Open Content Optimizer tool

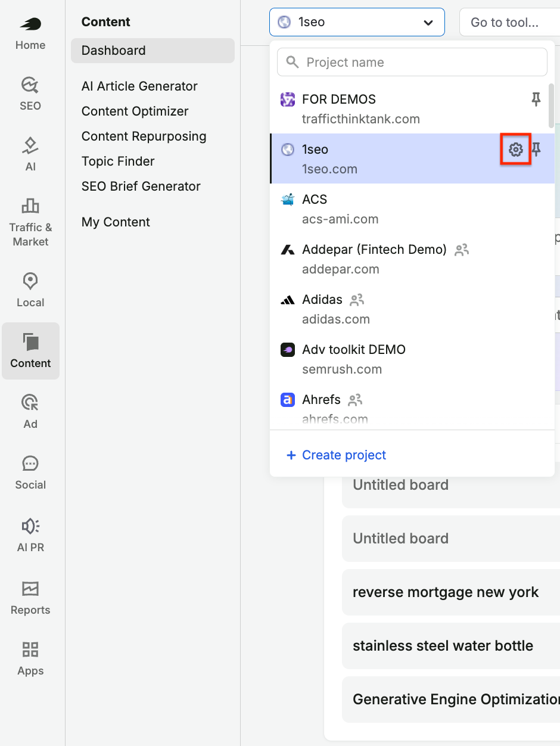135,111
